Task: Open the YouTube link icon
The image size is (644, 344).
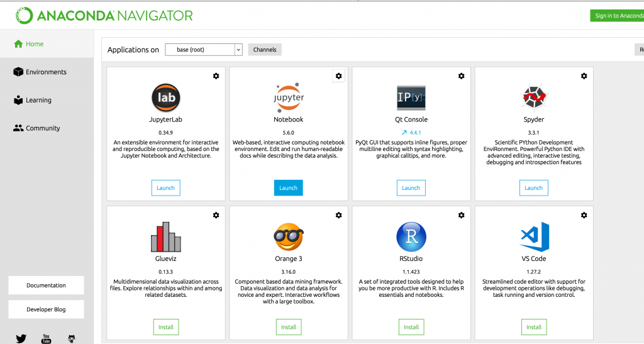Action: pyautogui.click(x=46, y=339)
